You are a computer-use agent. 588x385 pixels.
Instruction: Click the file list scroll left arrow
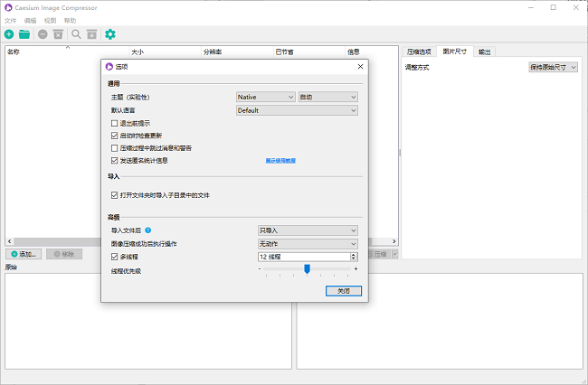pos(10,241)
